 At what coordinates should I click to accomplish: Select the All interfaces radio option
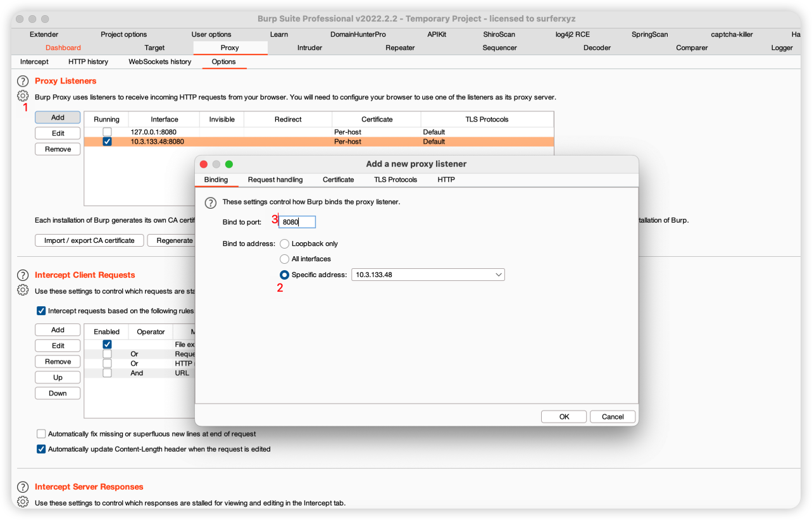[x=285, y=259]
